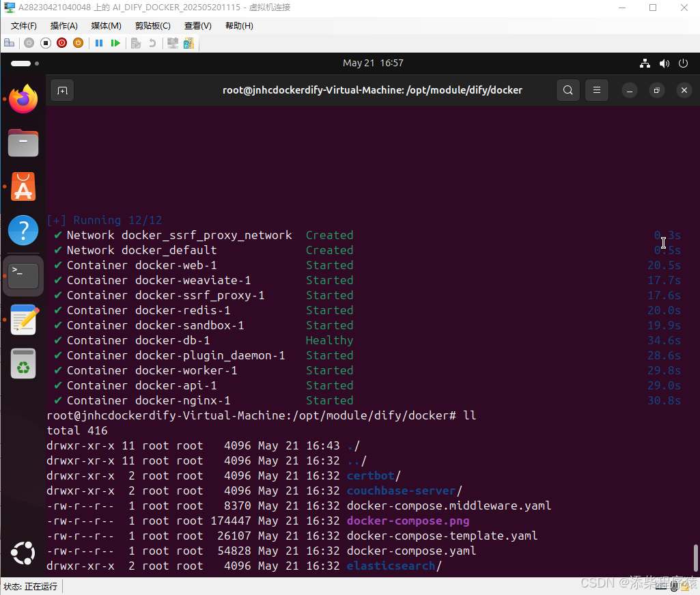Click the volume speaker icon in top bar
The height and width of the screenshot is (595, 700).
pyautogui.click(x=664, y=64)
